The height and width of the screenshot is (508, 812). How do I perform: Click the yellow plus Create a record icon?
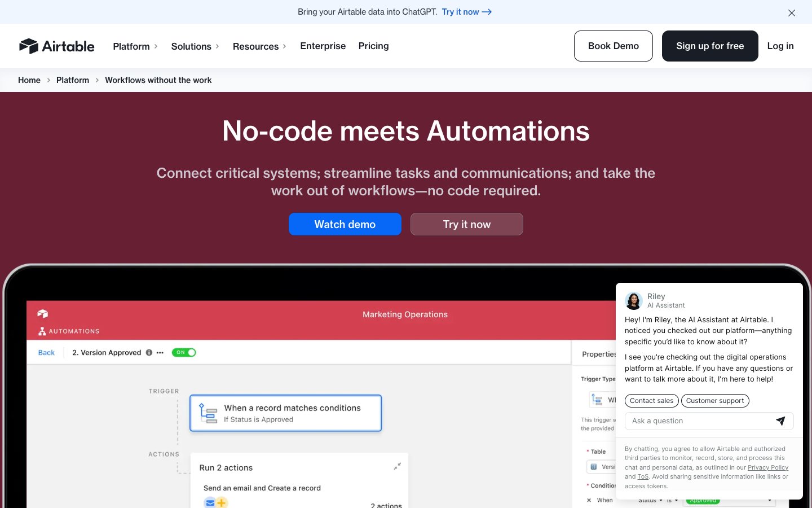tap(221, 502)
